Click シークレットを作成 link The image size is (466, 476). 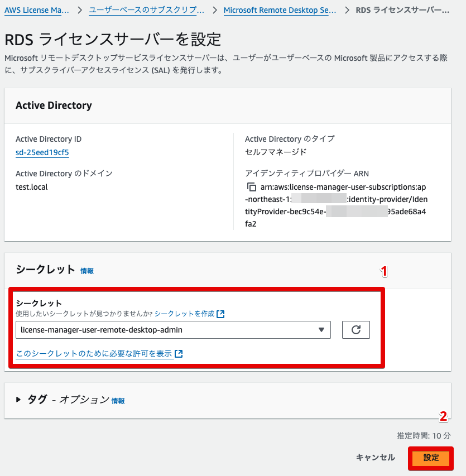click(x=184, y=314)
